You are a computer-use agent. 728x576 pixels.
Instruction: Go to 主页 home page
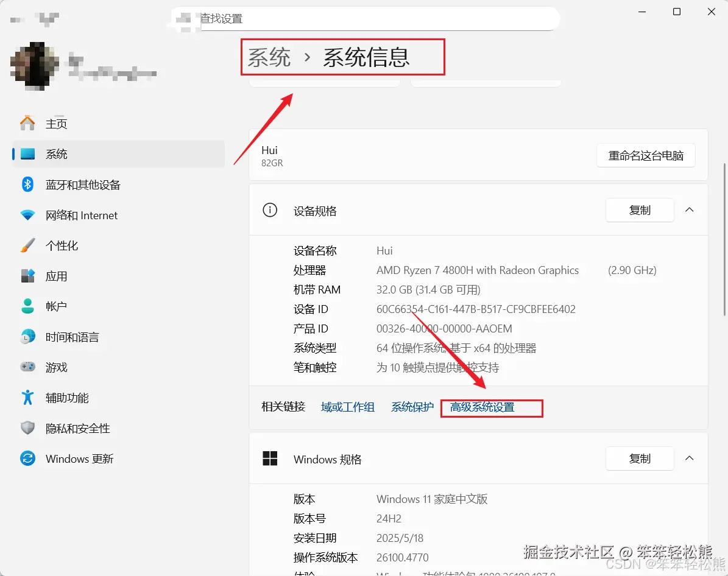pos(57,123)
